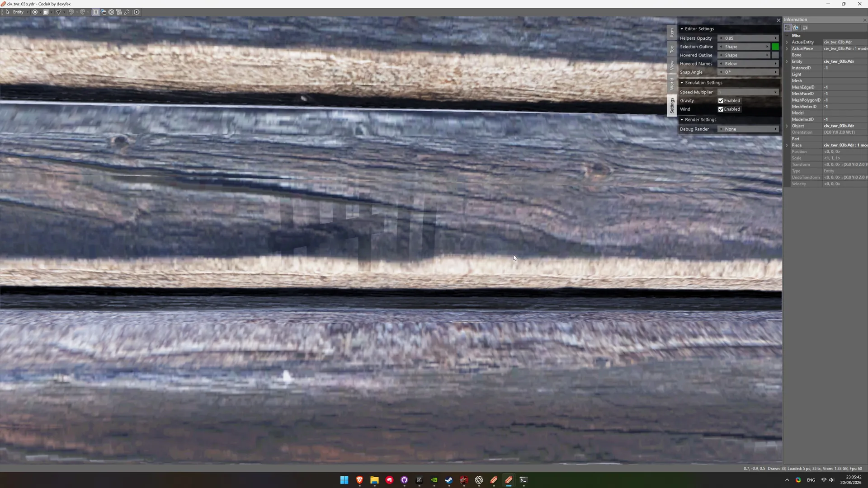Switch to the Item vertical tab
This screenshot has width=868, height=488.
[x=672, y=32]
